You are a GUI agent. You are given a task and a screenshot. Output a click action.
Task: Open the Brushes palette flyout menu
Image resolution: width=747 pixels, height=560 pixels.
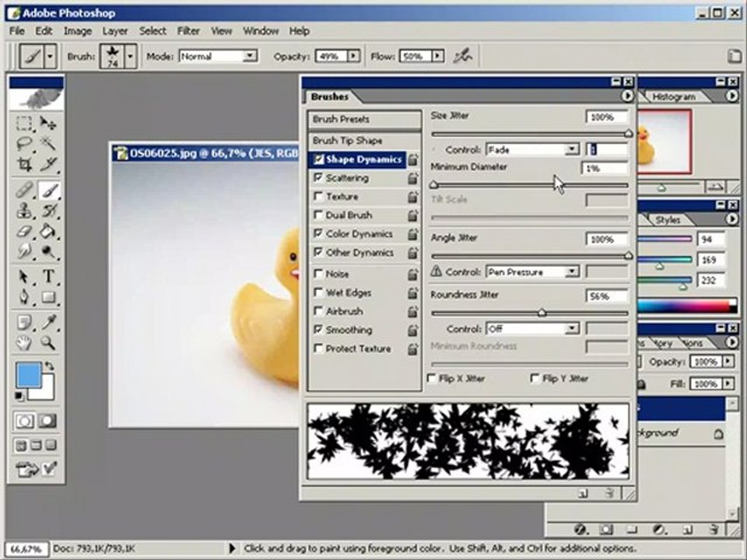pos(627,96)
